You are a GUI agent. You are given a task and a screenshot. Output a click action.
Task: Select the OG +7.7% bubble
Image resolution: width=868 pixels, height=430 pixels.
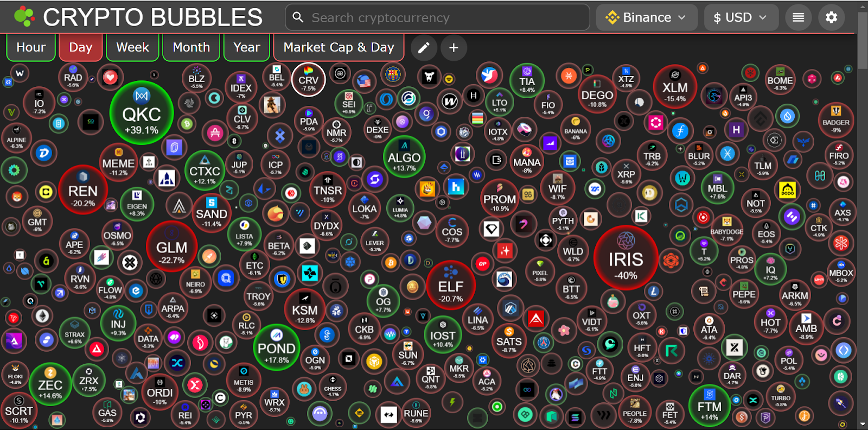[383, 300]
